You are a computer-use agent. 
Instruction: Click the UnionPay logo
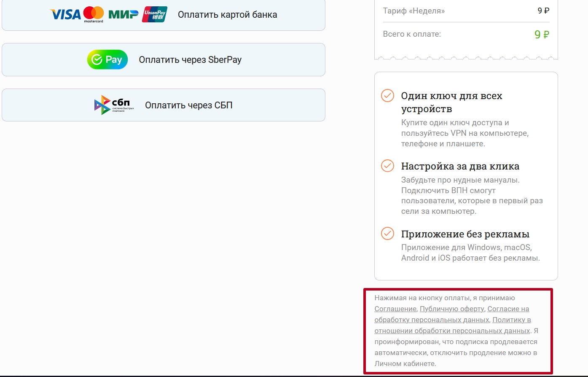pyautogui.click(x=155, y=14)
